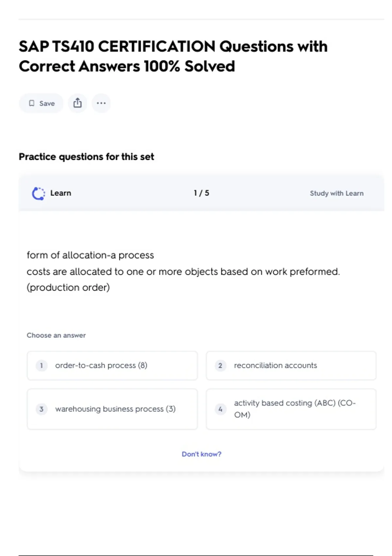The image size is (392, 556).
Task: Choose the 'reconciliation accounts' answer
Action: pyautogui.click(x=291, y=366)
